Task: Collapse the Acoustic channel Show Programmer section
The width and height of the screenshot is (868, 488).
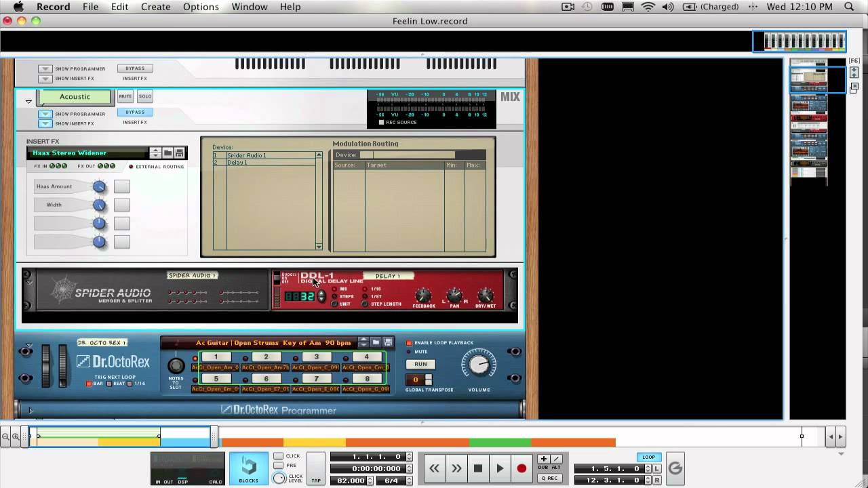Action: pyautogui.click(x=45, y=114)
